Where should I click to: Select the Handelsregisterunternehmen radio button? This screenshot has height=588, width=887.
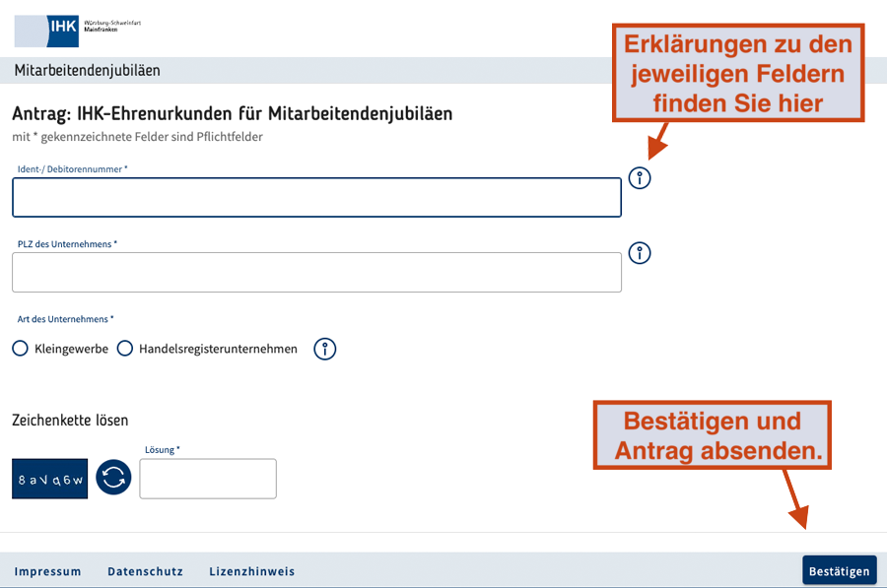tap(125, 349)
